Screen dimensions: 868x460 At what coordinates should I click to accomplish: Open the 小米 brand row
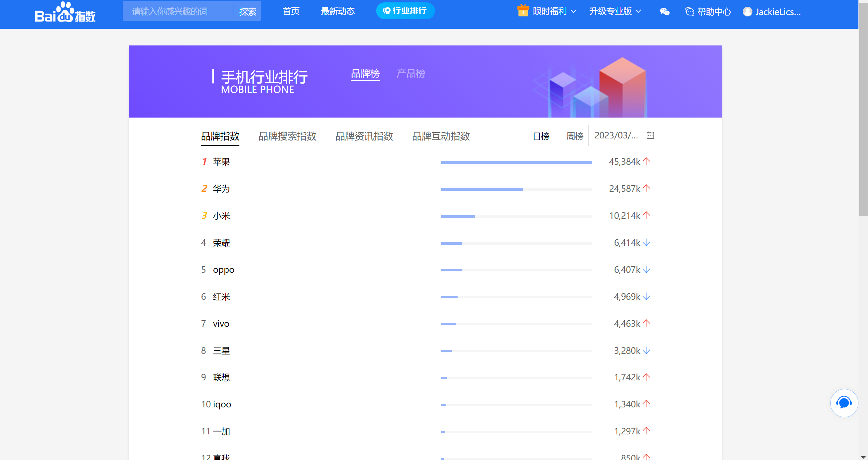pyautogui.click(x=425, y=215)
